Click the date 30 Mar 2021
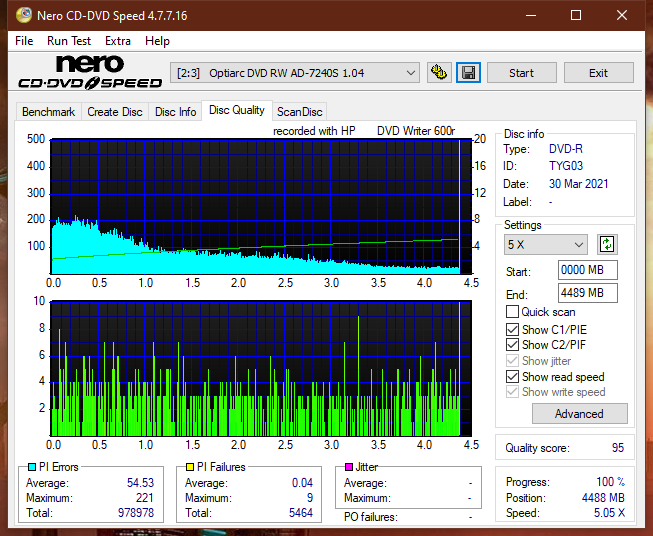 (578, 184)
